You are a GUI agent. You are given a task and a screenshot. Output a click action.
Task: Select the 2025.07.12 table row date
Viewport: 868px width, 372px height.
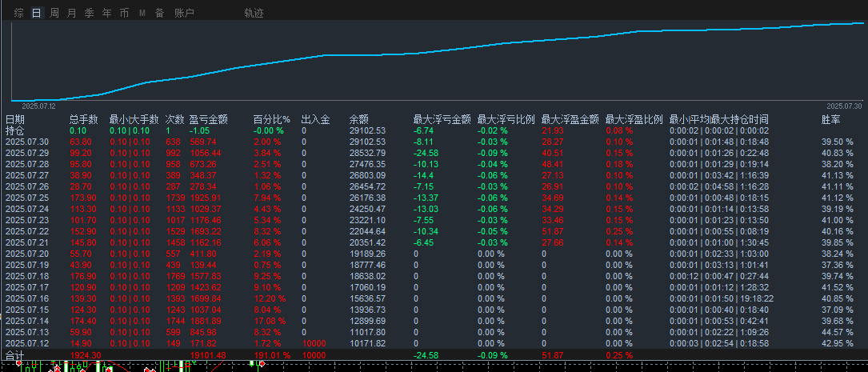coord(27,344)
